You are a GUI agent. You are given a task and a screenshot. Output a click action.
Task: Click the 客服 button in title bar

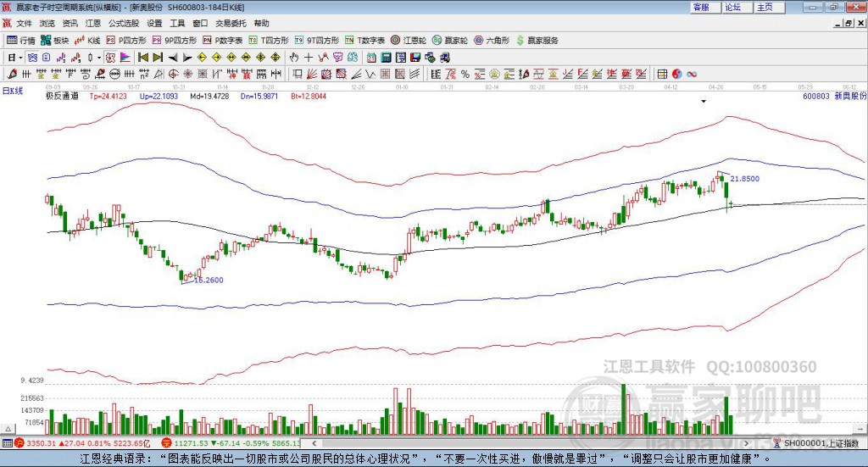(x=704, y=7)
